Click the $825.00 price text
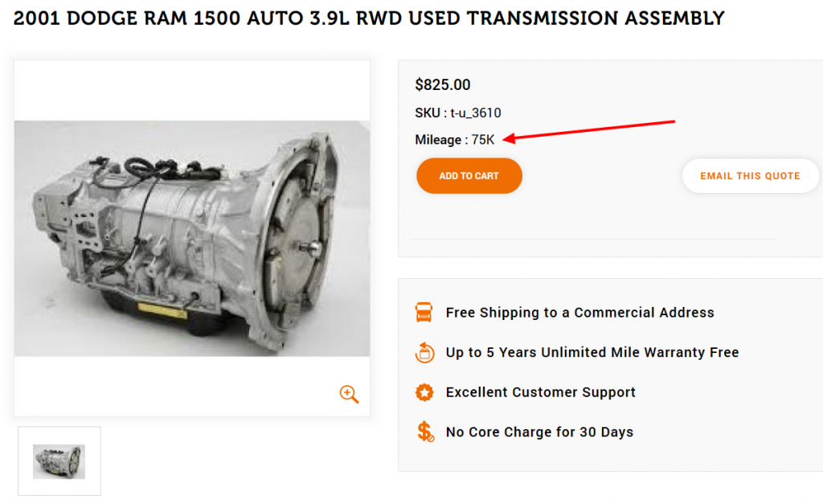 [x=443, y=84]
